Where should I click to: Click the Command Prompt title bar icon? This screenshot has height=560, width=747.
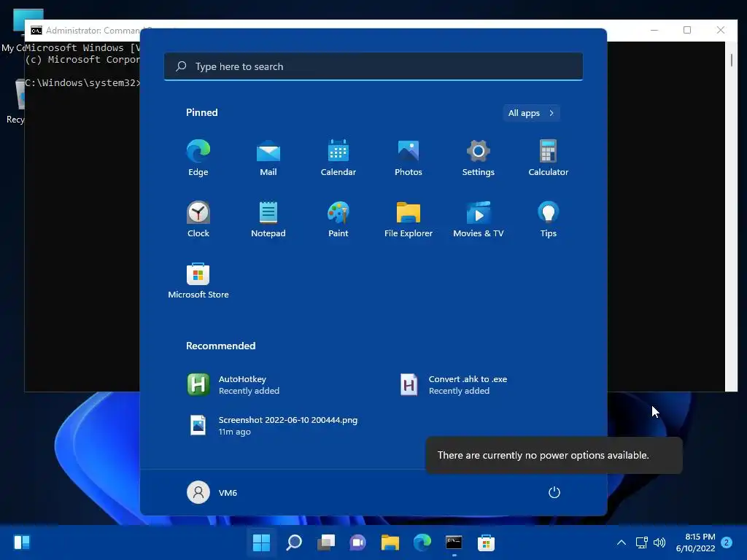36,31
